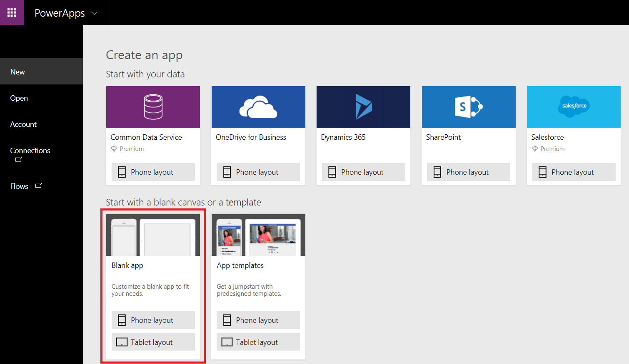Click the phone icon in Dynamics 365 Phone layout
Viewport: 629px width, 364px height.
pyautogui.click(x=332, y=172)
